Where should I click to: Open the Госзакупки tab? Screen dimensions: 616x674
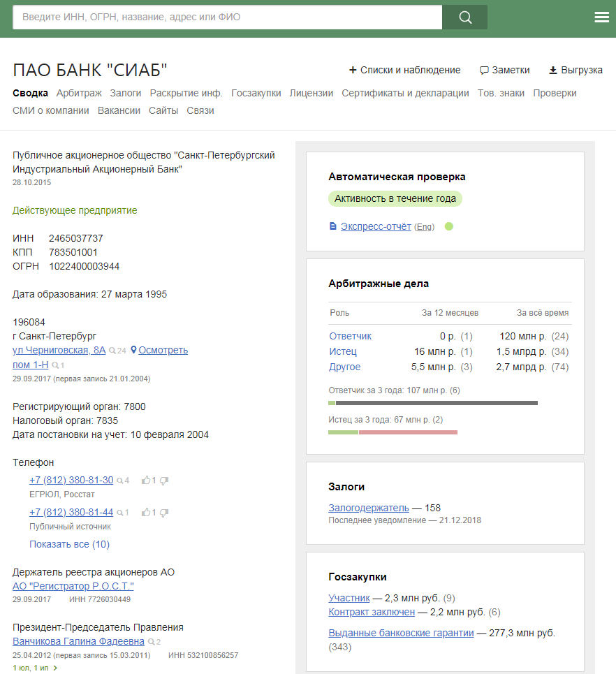click(x=256, y=93)
